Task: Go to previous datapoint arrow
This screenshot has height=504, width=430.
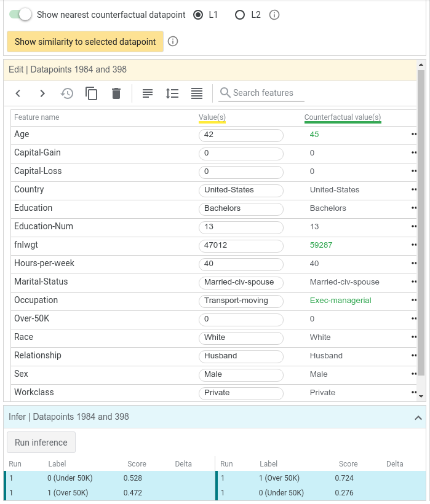Action: (18, 93)
